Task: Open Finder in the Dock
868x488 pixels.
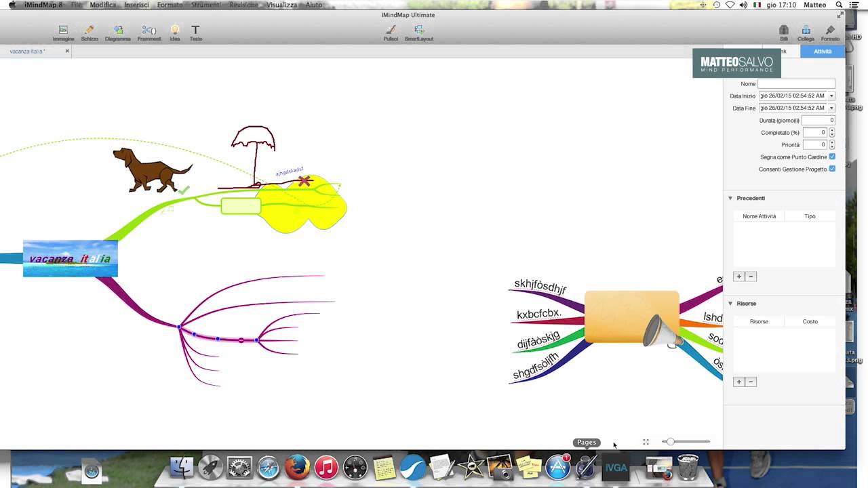Action: pos(181,468)
